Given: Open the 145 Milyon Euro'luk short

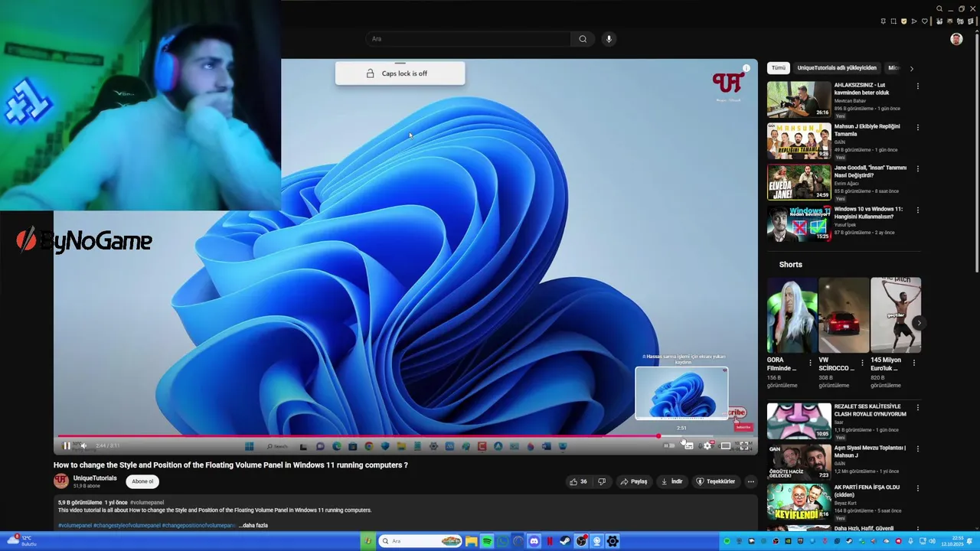Looking at the screenshot, I should click(x=896, y=315).
